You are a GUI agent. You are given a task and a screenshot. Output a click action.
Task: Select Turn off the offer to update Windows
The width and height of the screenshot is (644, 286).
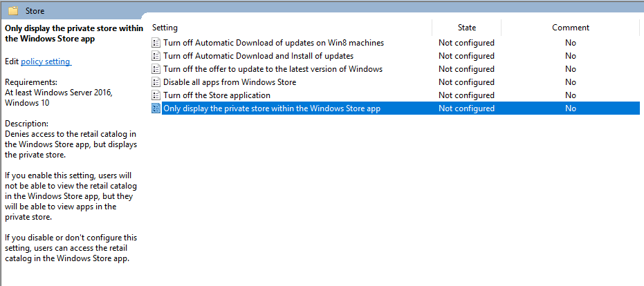point(273,69)
